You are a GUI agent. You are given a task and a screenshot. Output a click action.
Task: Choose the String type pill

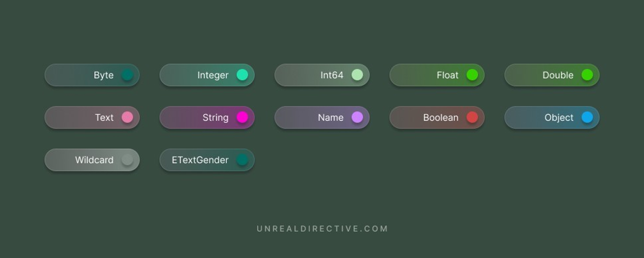click(207, 117)
